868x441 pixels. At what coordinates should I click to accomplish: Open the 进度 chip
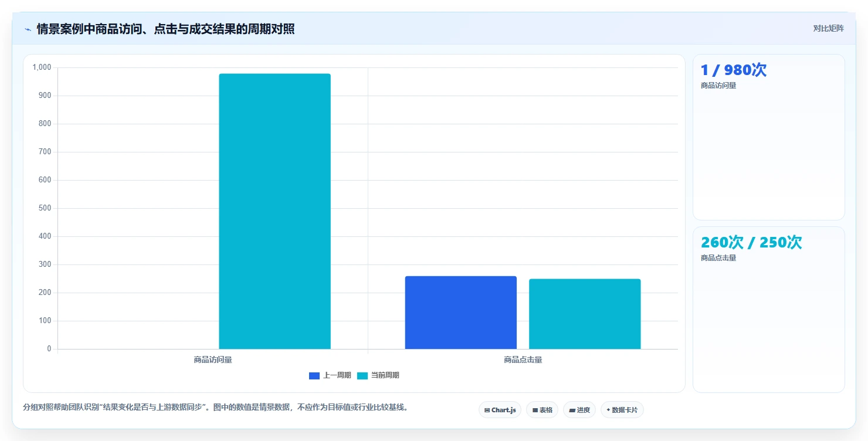pos(579,410)
